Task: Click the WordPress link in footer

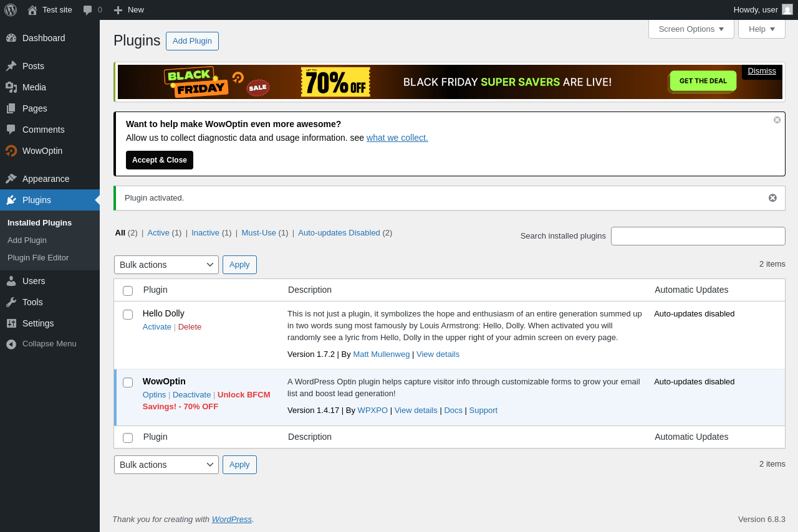Action: pyautogui.click(x=232, y=520)
